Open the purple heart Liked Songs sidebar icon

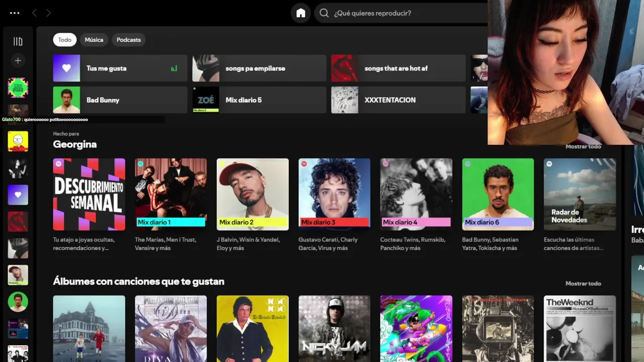click(x=18, y=195)
